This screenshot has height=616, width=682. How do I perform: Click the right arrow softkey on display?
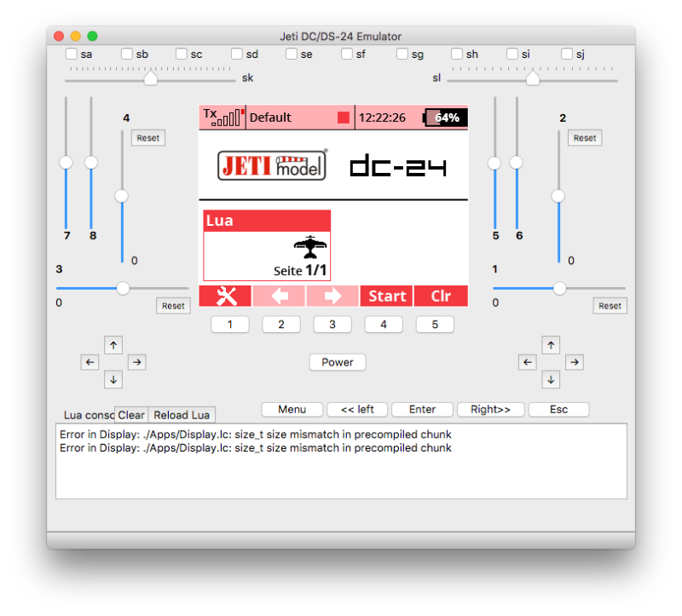click(x=332, y=296)
